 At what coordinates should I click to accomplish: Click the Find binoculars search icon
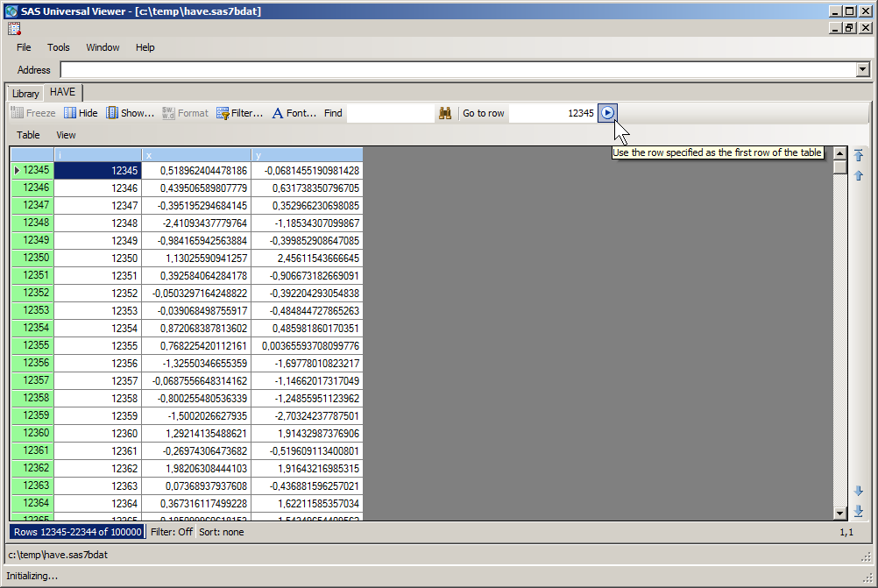[x=445, y=113]
